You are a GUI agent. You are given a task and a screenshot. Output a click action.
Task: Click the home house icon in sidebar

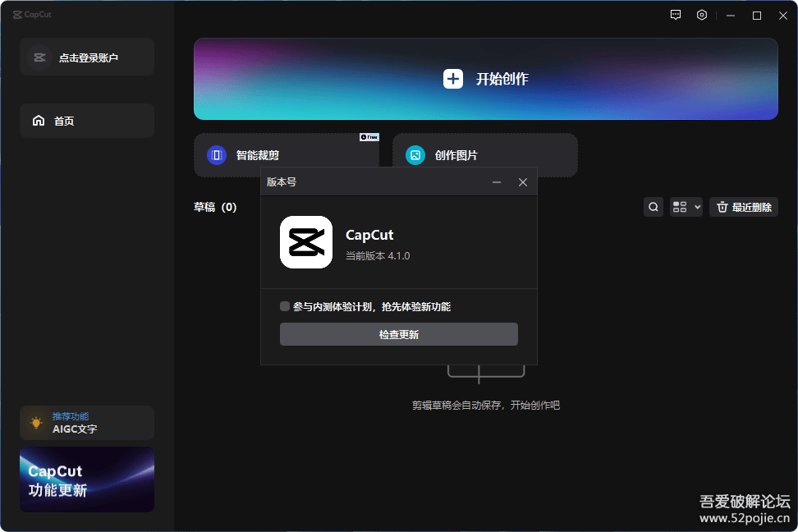39,121
